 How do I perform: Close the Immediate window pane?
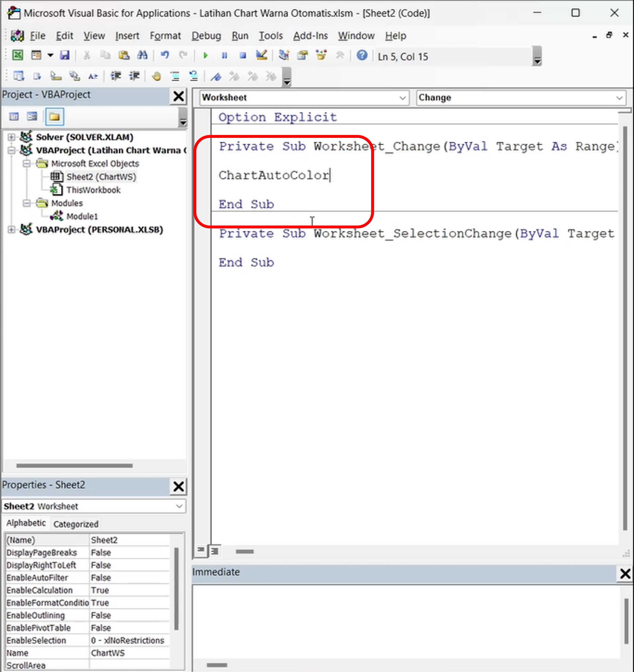coord(625,573)
